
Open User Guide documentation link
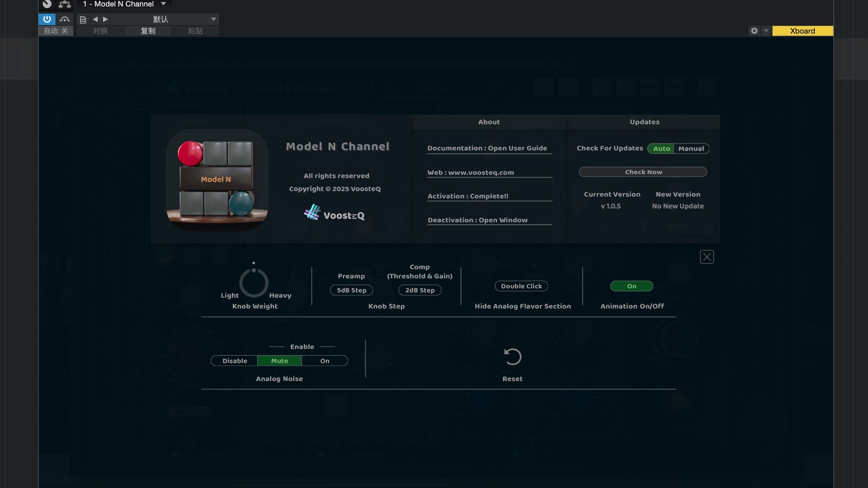click(x=490, y=149)
